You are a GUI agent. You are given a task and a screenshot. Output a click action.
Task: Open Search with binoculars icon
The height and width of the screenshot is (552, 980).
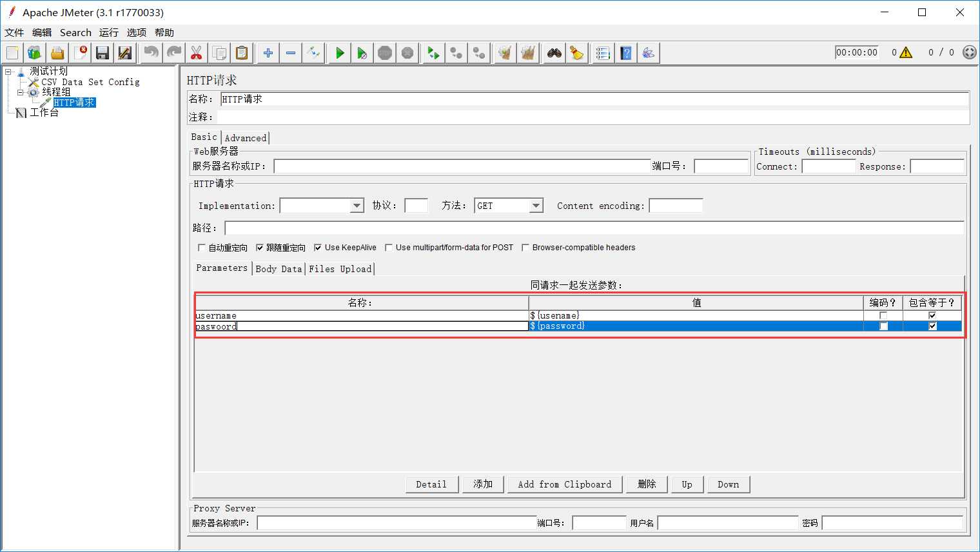[554, 53]
